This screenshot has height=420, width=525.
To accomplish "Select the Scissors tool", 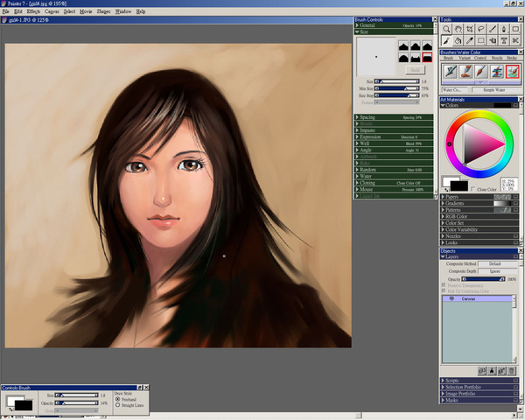I will [515, 41].
